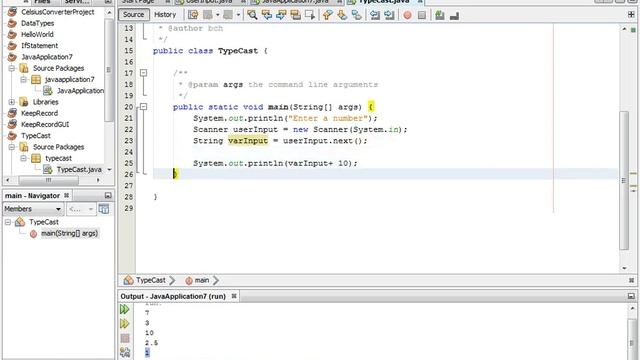Open the Members dropdown in Navigator
Screen dimensions: 640x360
click(33, 209)
